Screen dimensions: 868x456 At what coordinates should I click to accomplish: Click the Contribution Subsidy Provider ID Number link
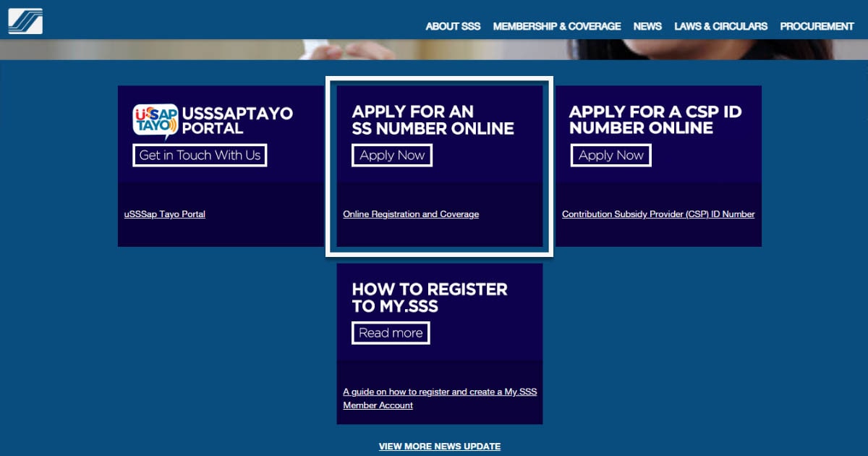tap(658, 214)
